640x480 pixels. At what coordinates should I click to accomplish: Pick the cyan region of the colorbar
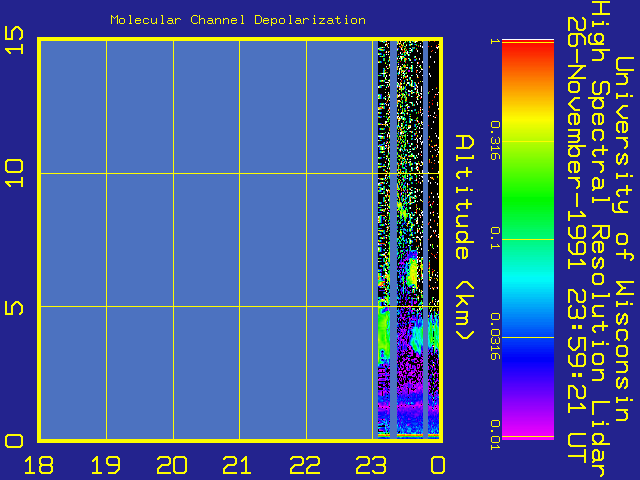[528, 278]
